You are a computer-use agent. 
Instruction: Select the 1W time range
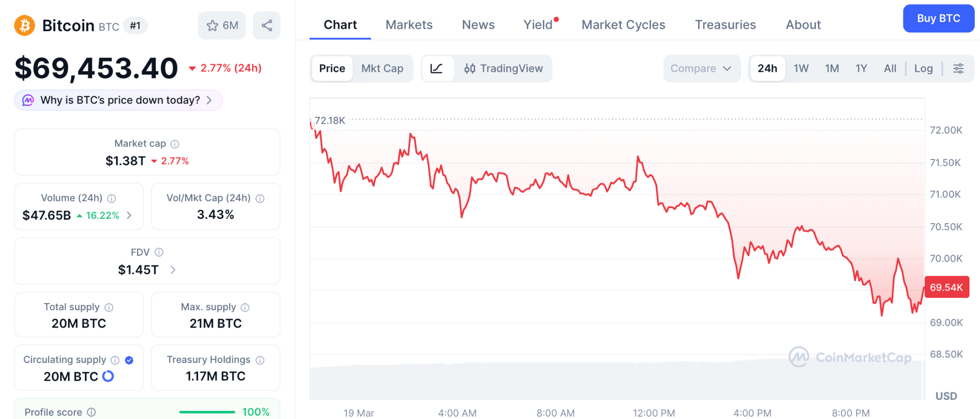801,68
